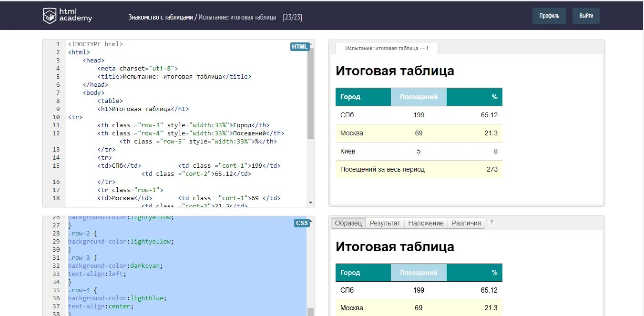Click the HTML editor vertical scrollbar thumb
This screenshot has height=316, width=644.
click(310, 93)
